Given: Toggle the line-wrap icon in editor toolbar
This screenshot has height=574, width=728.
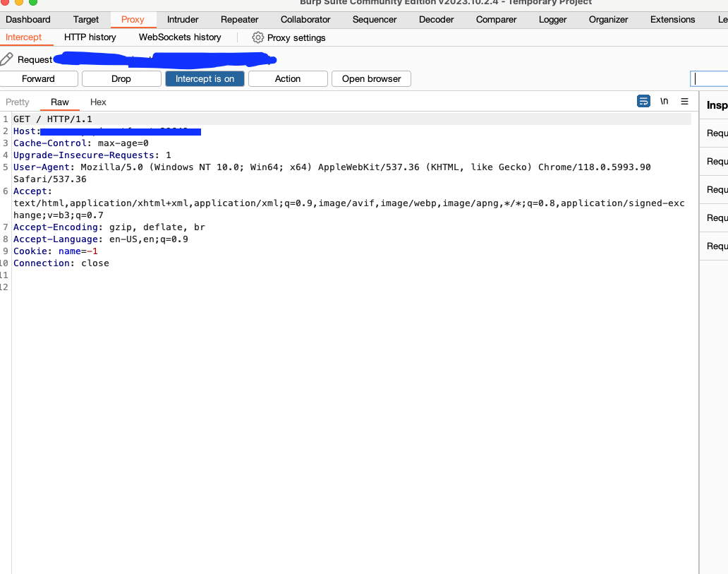Looking at the screenshot, I should 643,101.
